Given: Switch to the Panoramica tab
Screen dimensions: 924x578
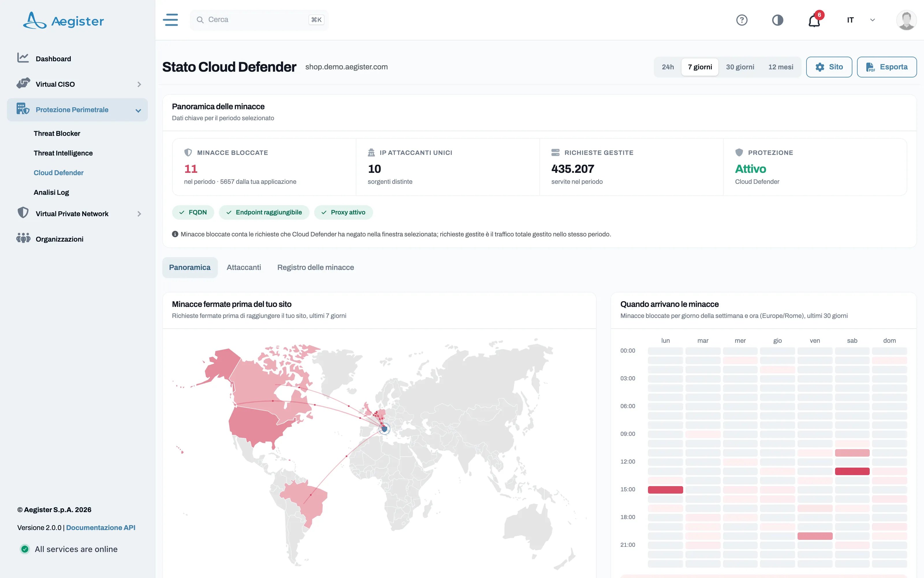Looking at the screenshot, I should click(190, 267).
